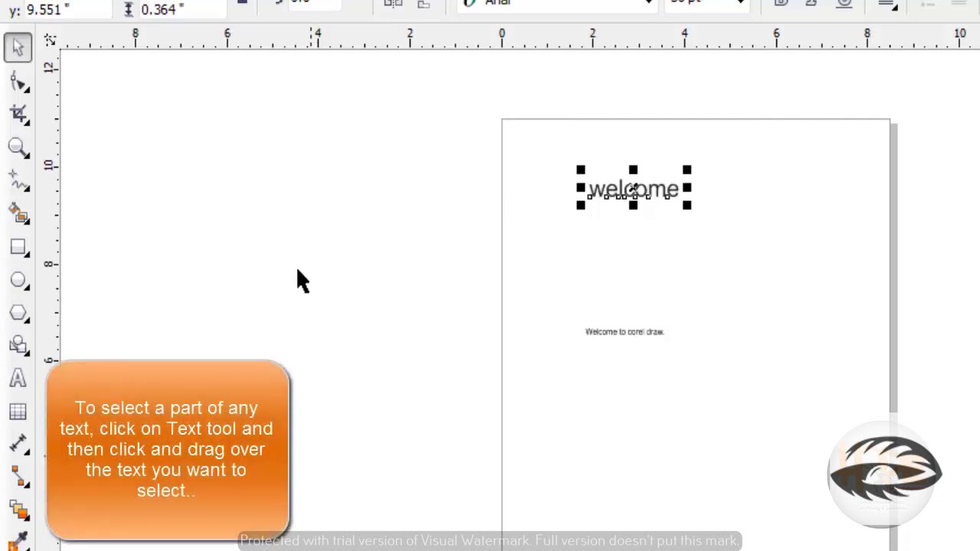This screenshot has width=980, height=551.
Task: Click the middle-left selection handle
Action: click(x=580, y=187)
